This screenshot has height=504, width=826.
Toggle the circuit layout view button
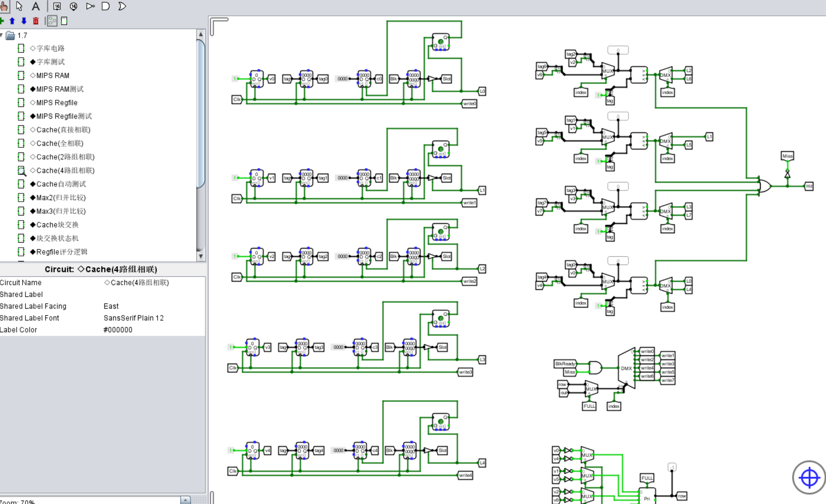click(x=52, y=21)
